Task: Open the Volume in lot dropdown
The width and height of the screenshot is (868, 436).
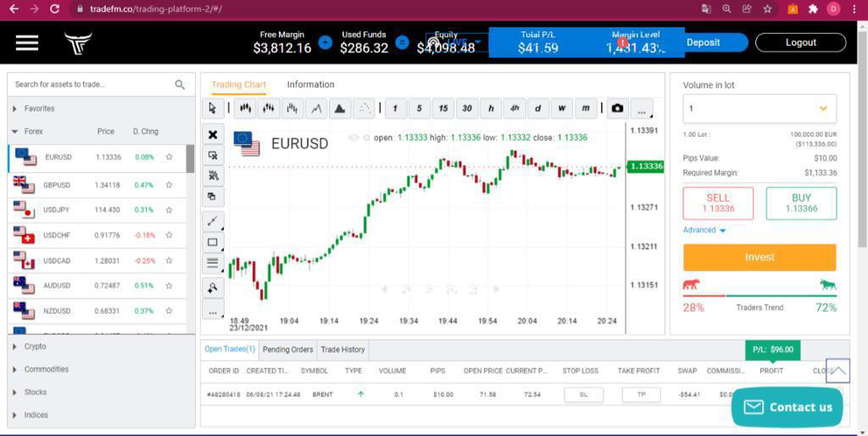Action: 822,109
